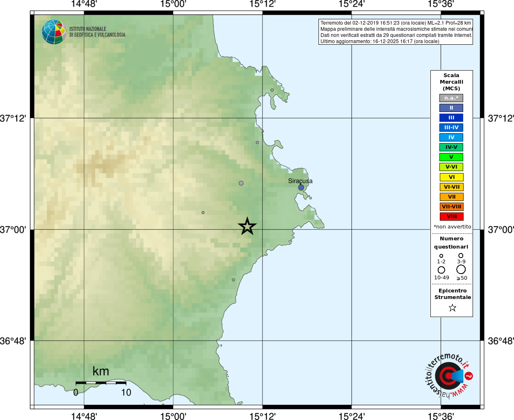The width and height of the screenshot is (514, 420).
Task: Click the Siracusa blue intensity marker
Action: pyautogui.click(x=301, y=187)
